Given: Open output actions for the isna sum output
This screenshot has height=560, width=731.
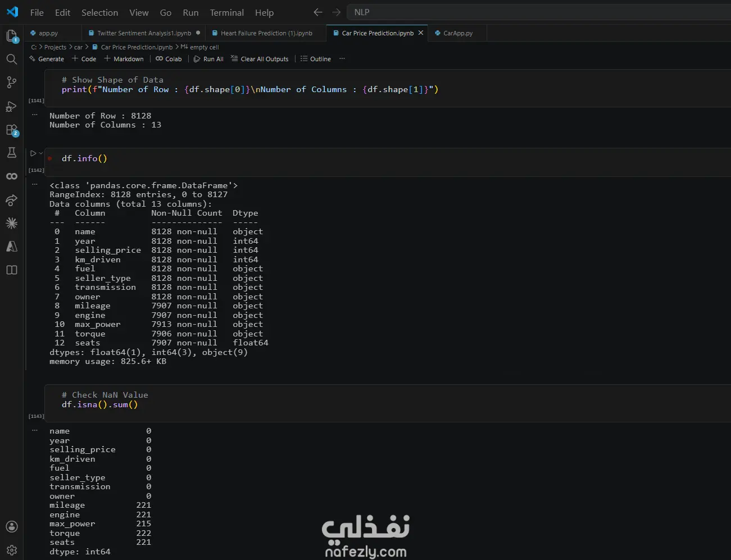Looking at the screenshot, I should click(35, 430).
